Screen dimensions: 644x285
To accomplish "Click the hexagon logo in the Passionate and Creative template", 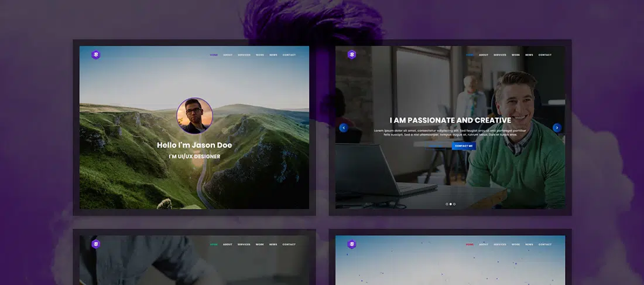I will coord(352,55).
